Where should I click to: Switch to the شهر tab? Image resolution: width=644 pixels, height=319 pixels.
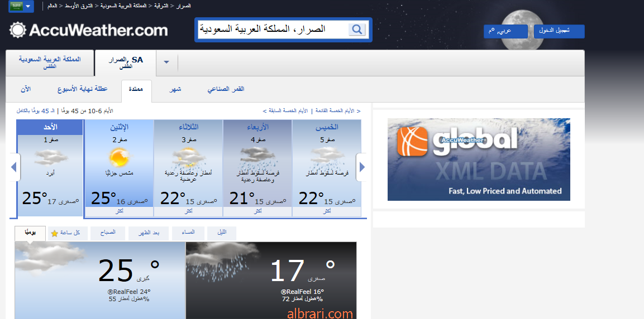pos(175,89)
